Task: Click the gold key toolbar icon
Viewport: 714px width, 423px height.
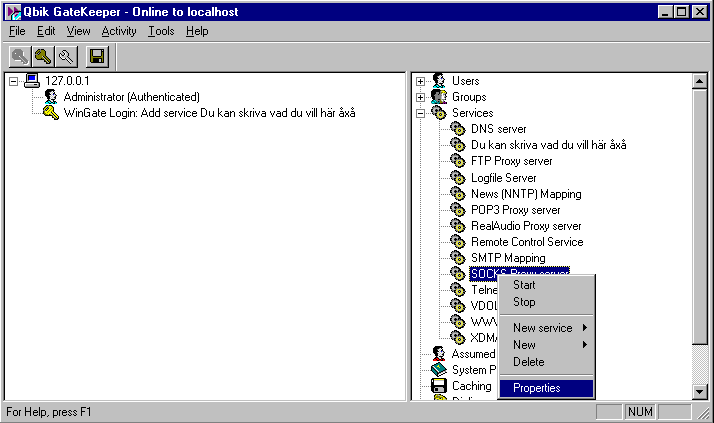Action: click(43, 57)
